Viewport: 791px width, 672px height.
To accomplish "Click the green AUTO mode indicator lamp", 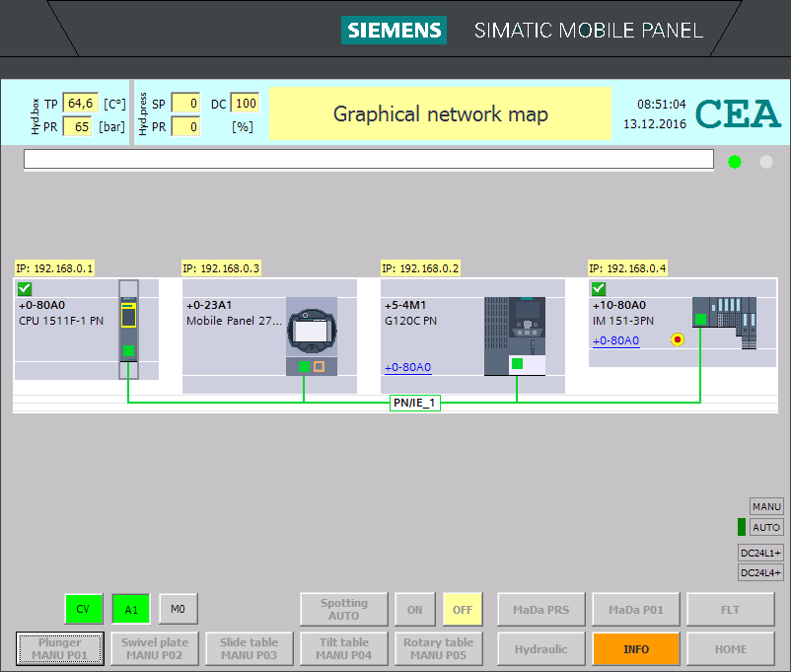I will [742, 527].
